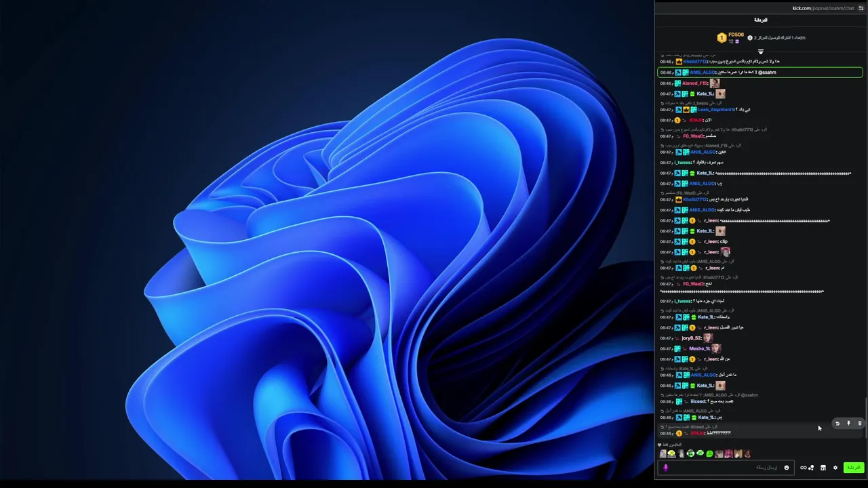Collapse the leaderboard with the down arrow

click(x=761, y=52)
